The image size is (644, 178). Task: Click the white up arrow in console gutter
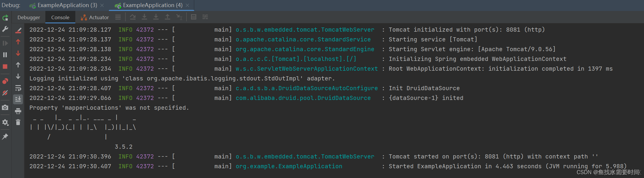click(x=18, y=65)
